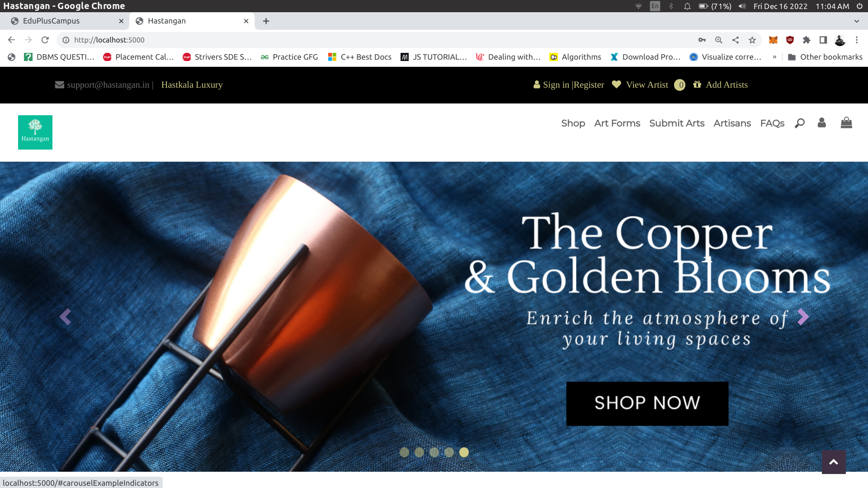This screenshot has width=868, height=488.
Task: Go to next carousel slide
Action: click(x=803, y=317)
